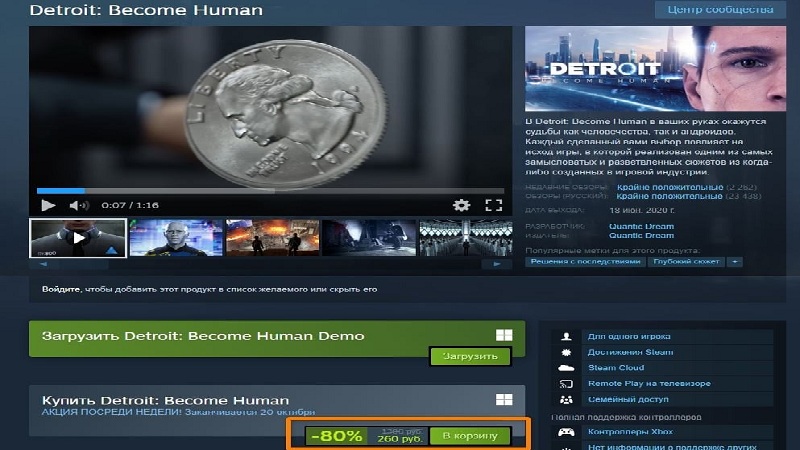The width and height of the screenshot is (800, 450).
Task: Open developer Quantic Dream link
Action: click(x=641, y=227)
